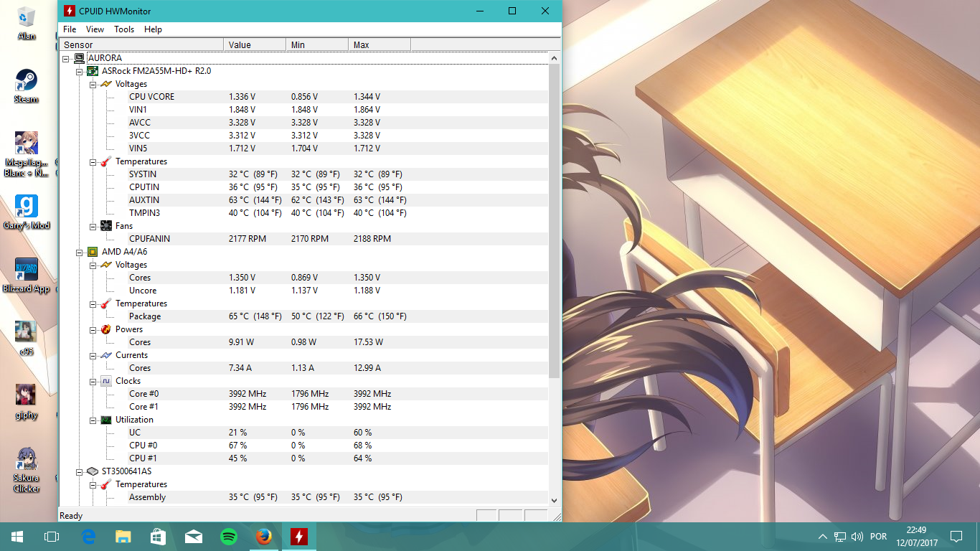Click the hard drive icon beside ST3500641AS
Image resolution: width=980 pixels, height=551 pixels.
click(93, 471)
